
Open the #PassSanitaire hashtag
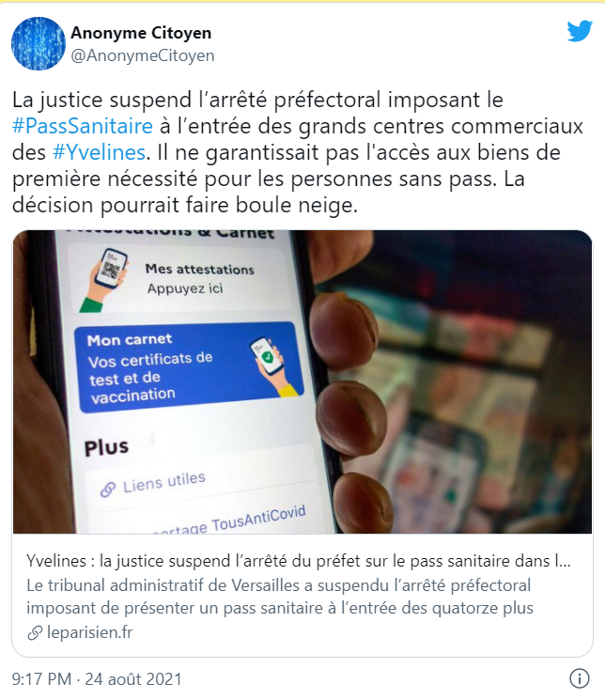click(x=83, y=126)
